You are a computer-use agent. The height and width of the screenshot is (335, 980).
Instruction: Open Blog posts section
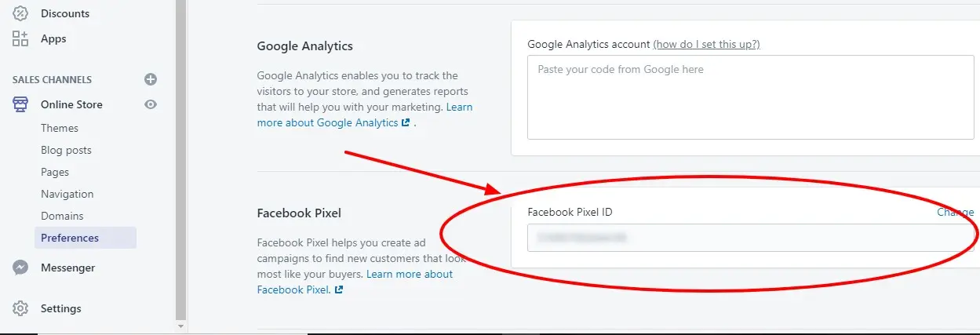click(x=66, y=150)
